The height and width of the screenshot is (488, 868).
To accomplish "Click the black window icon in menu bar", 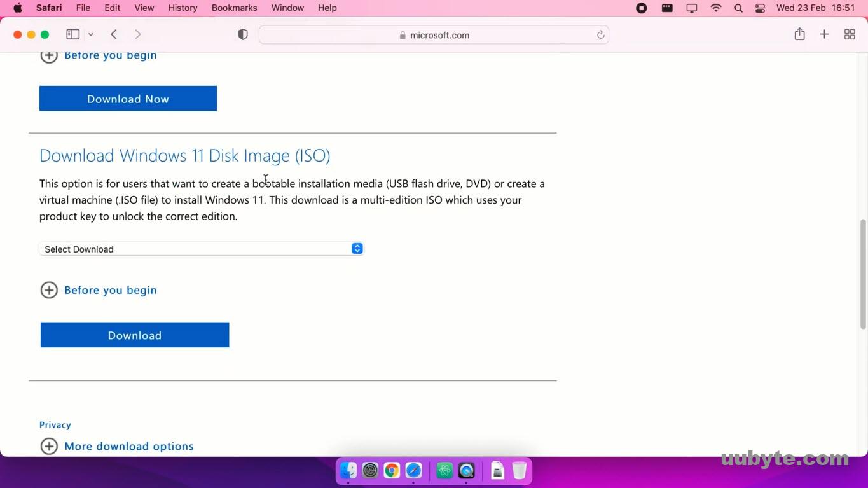I will 667,8.
